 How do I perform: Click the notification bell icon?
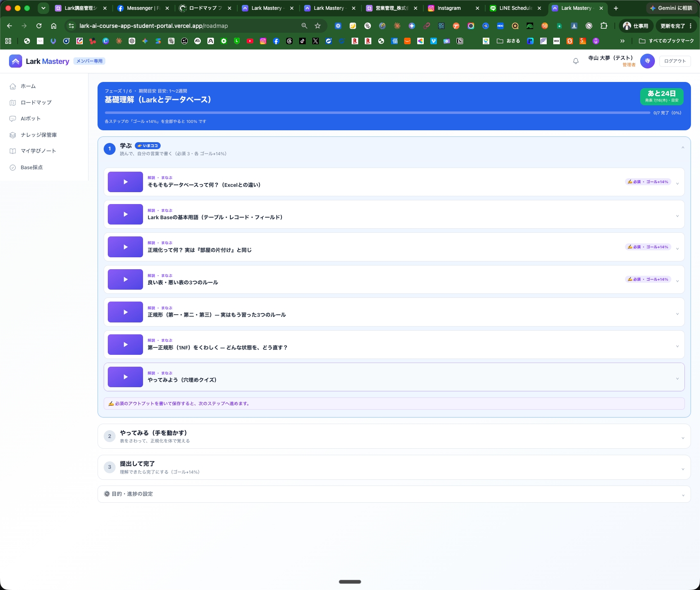pyautogui.click(x=576, y=61)
